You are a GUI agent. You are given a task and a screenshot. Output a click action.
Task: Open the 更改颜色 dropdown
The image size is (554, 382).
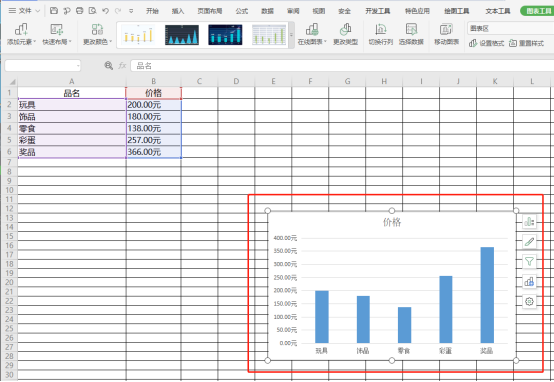coord(97,34)
